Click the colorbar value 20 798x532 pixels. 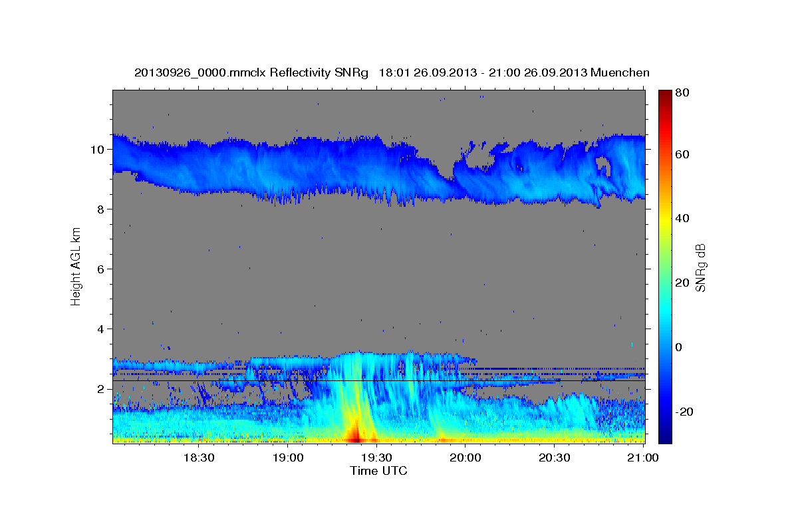682,283
